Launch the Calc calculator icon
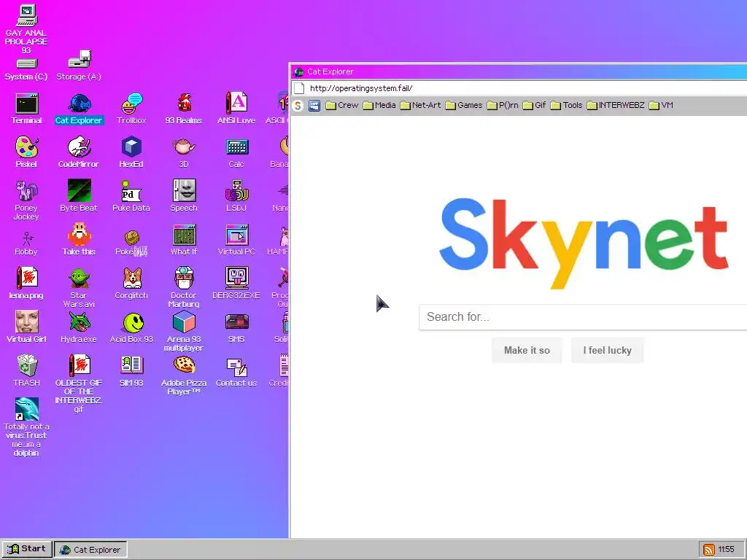Image resolution: width=747 pixels, height=560 pixels. tap(236, 152)
